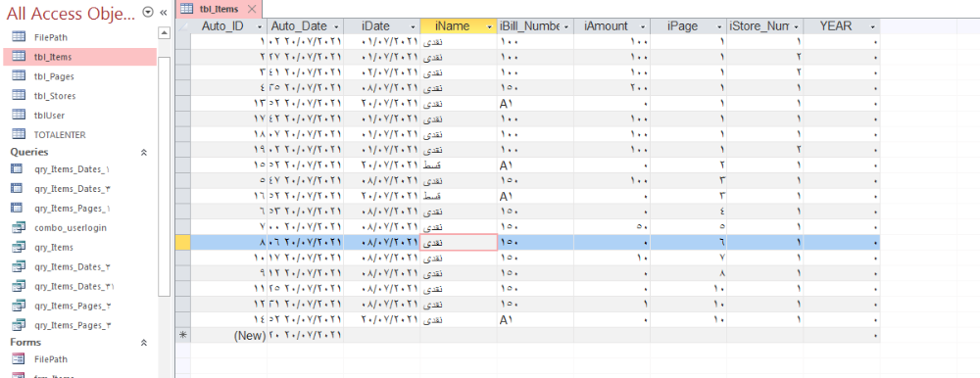This screenshot has height=378, width=980.
Task: Click the active iName cell in the highlighted row
Action: [x=459, y=243]
